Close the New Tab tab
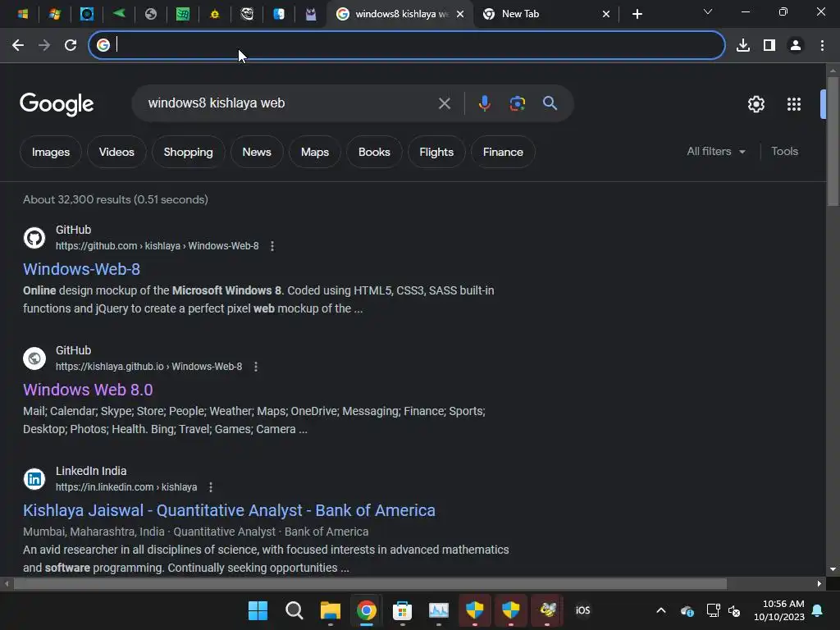Screen dimensions: 840x630 click(606, 14)
